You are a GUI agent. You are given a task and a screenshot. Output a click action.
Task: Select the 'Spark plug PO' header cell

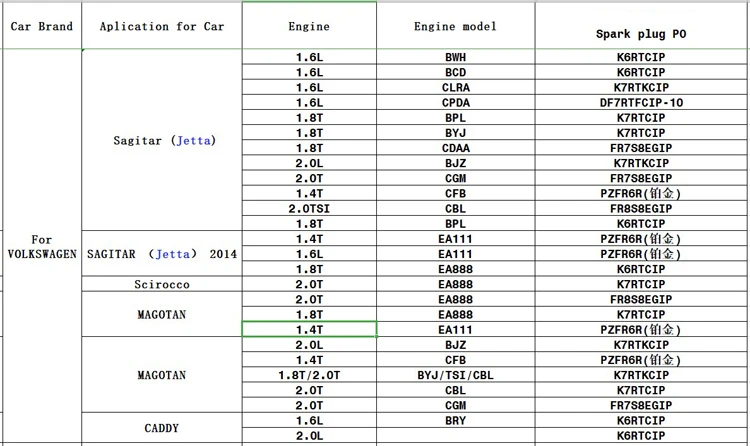641,26
